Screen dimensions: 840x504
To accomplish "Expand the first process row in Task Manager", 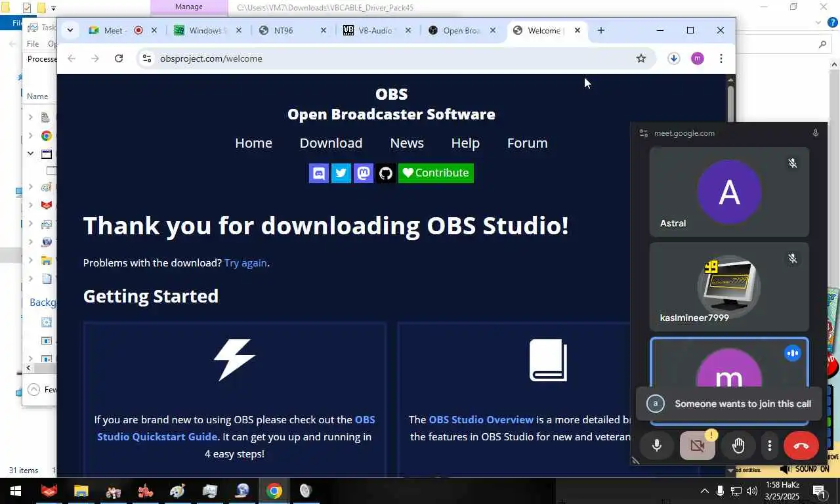I will [30, 117].
